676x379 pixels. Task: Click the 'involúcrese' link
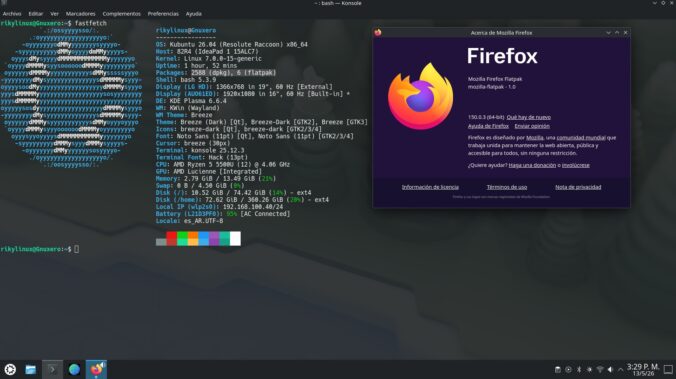[x=576, y=166]
